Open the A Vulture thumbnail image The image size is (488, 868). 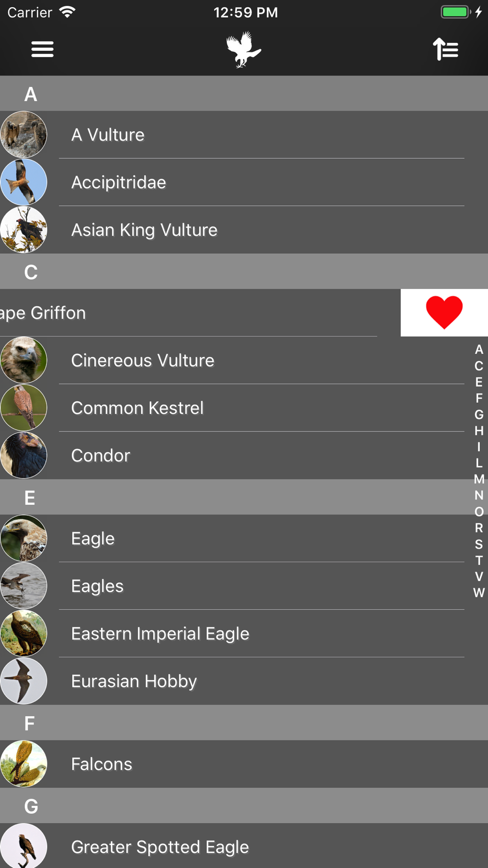tap(23, 134)
